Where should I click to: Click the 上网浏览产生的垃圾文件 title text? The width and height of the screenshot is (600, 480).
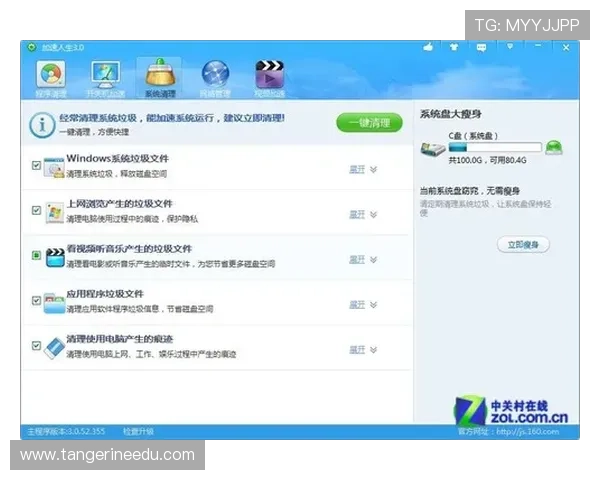[119, 204]
